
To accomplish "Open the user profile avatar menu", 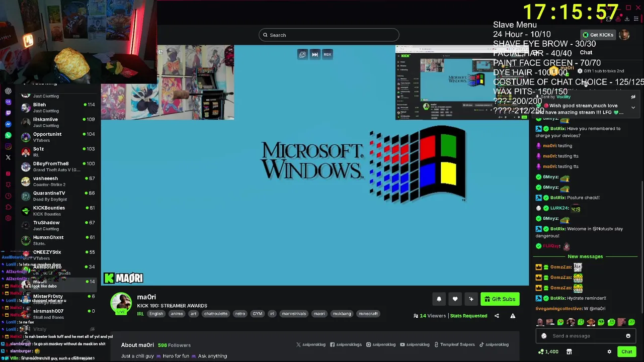I will [624, 35].
